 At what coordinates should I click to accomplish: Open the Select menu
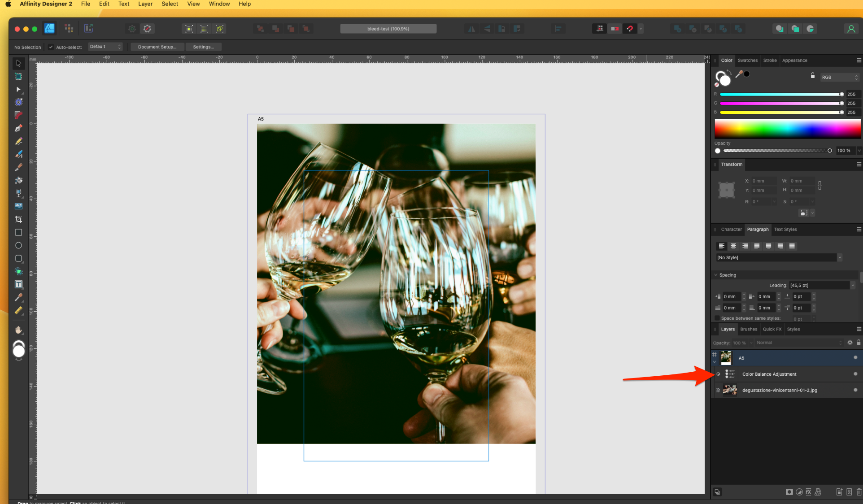(x=170, y=4)
